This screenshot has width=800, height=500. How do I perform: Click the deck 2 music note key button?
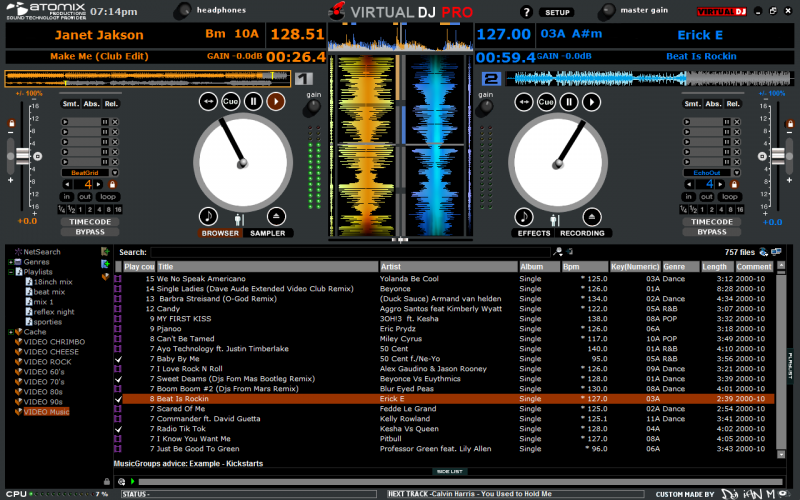point(523,217)
